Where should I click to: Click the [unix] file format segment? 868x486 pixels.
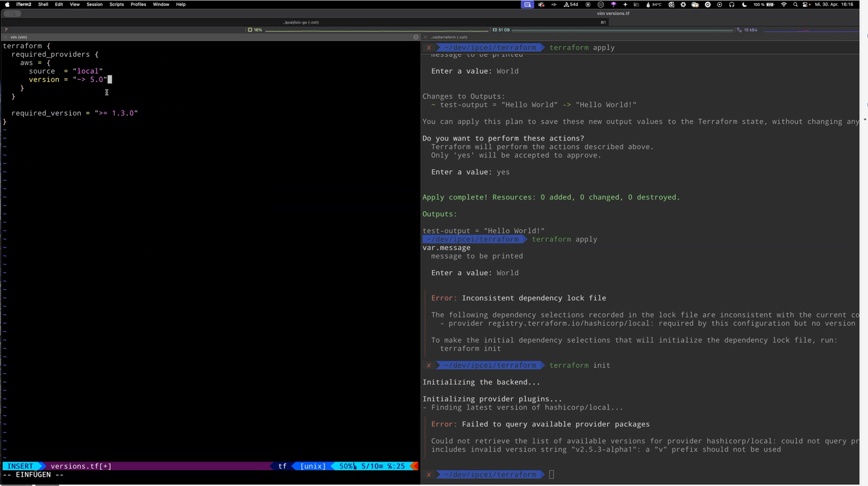tap(313, 466)
